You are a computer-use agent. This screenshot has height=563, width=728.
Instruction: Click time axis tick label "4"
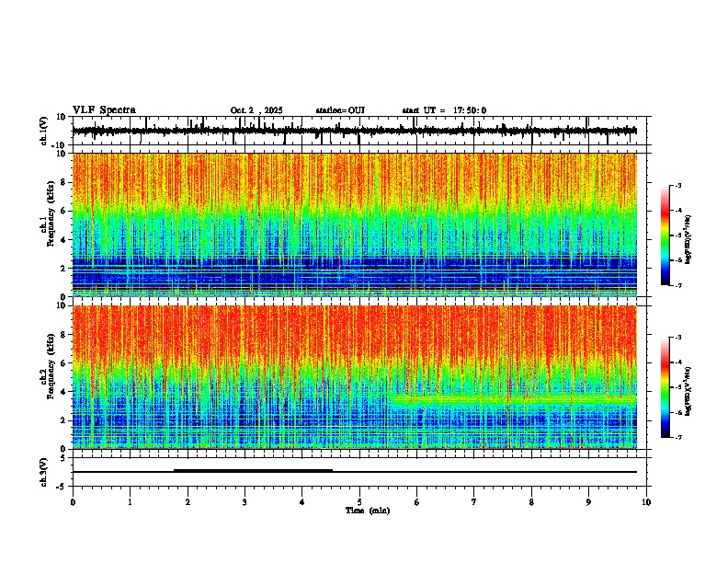click(302, 502)
